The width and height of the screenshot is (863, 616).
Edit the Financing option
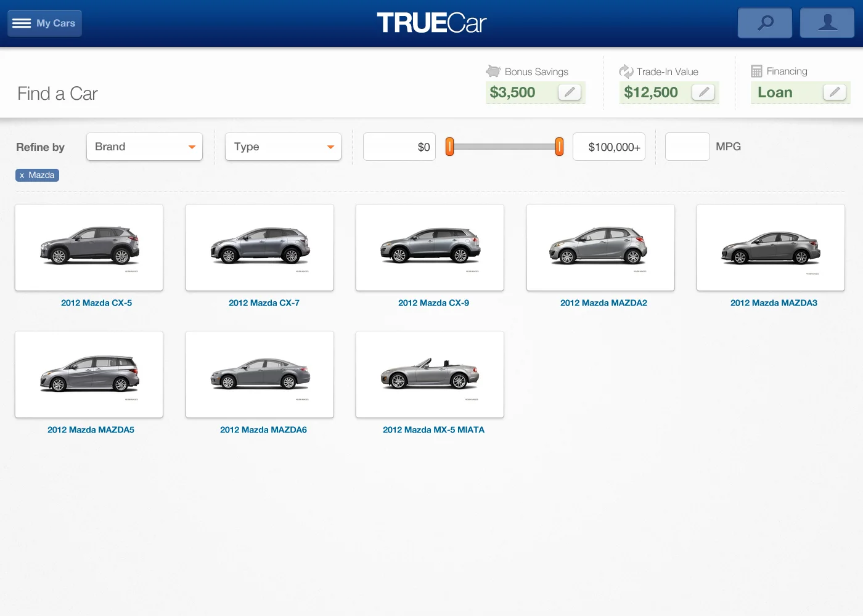coord(835,92)
